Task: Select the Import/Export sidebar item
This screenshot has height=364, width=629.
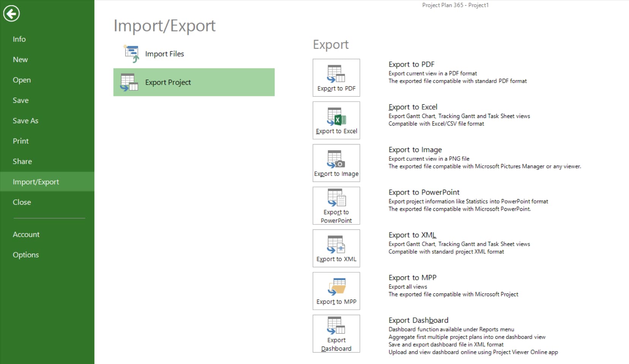Action: point(47,182)
